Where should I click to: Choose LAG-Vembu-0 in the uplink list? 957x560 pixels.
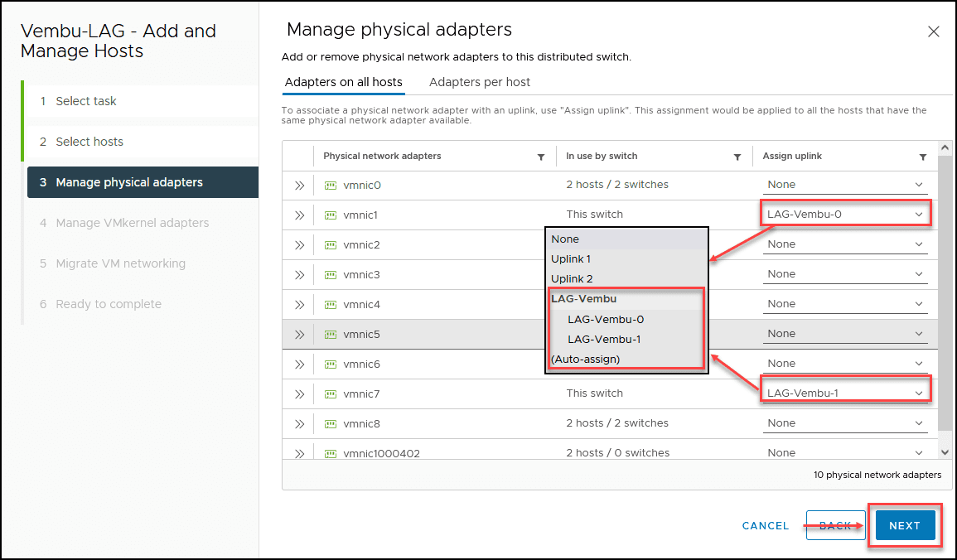[x=626, y=320]
